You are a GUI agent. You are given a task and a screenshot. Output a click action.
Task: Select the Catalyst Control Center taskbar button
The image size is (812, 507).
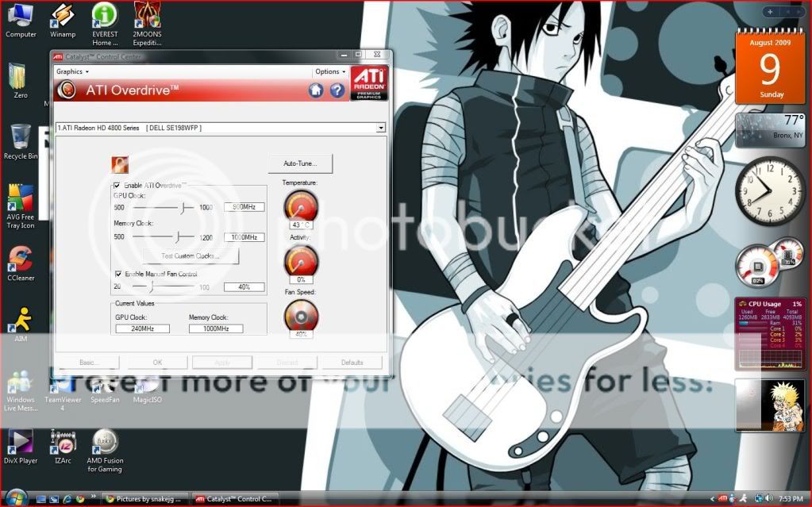pos(236,499)
